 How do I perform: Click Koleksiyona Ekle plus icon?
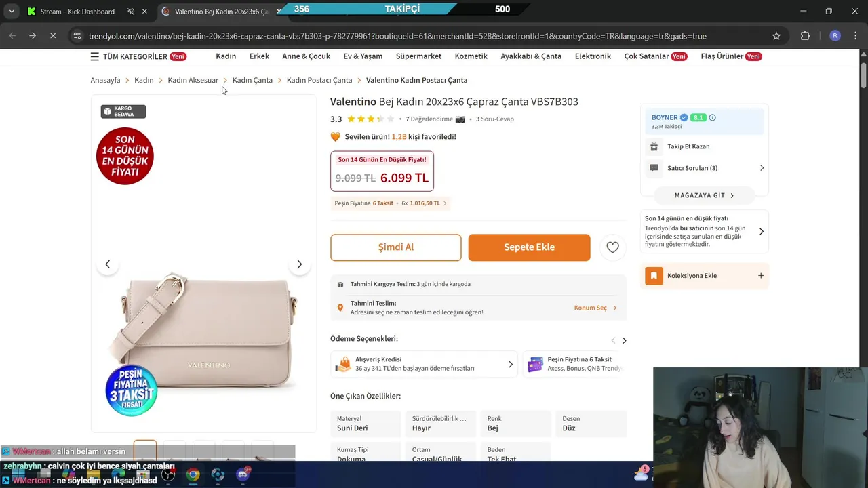pos(761,276)
